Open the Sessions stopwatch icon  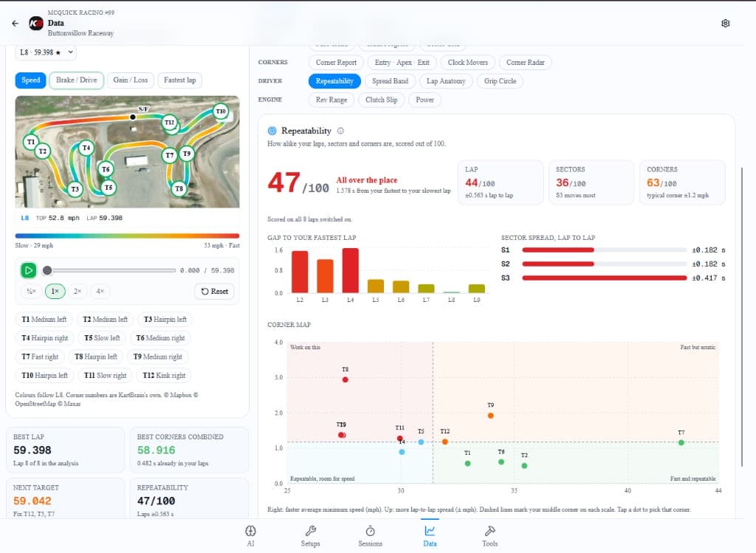371,531
